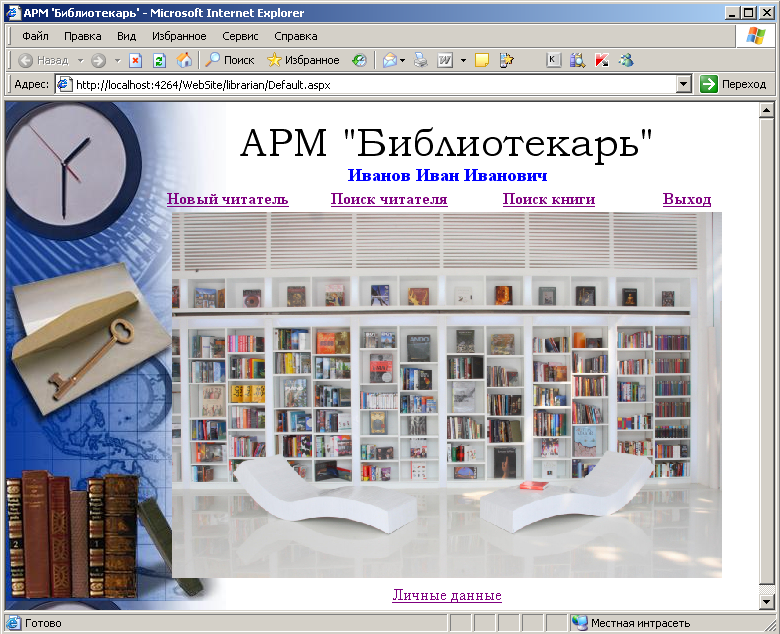The image size is (780, 634).
Task: Click the intranet zone globe icon
Action: (x=580, y=623)
